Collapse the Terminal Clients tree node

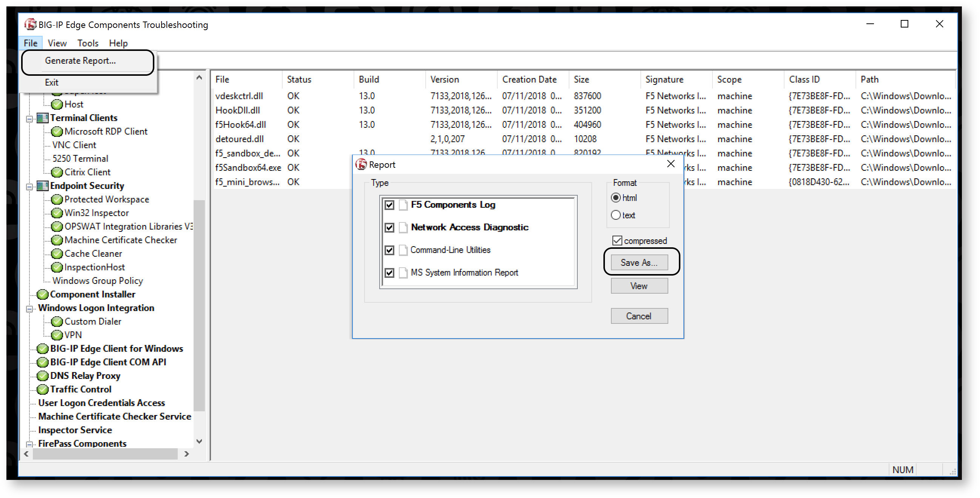point(29,119)
